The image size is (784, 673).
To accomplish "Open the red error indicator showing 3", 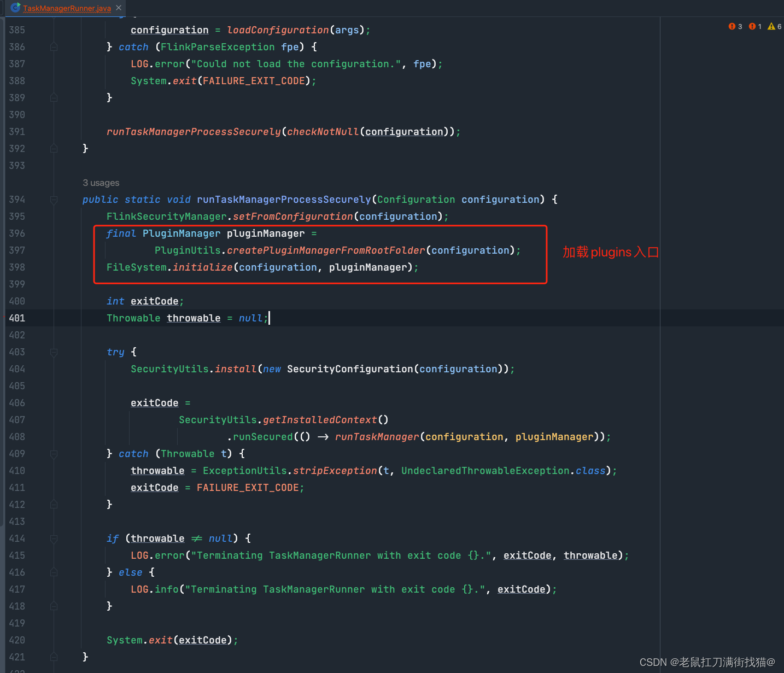I will coord(735,26).
